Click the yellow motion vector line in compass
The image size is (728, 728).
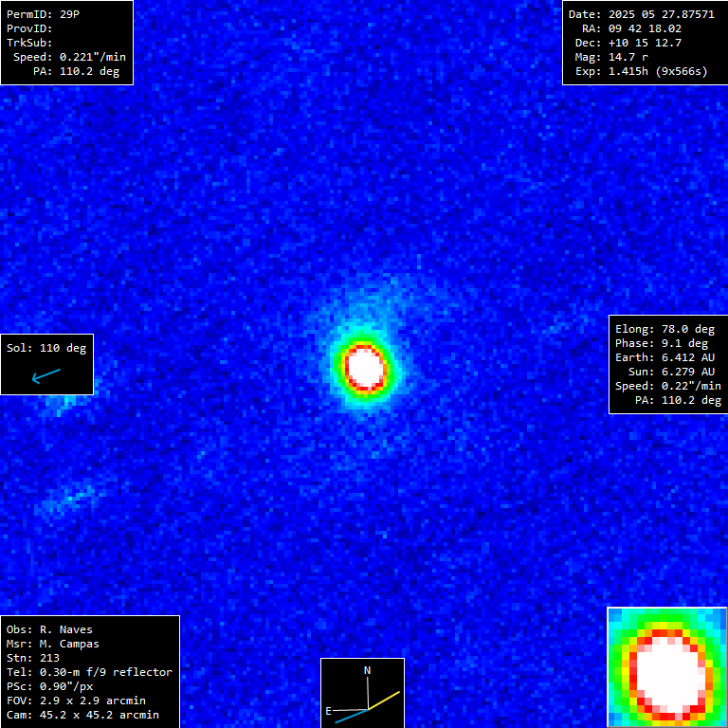pos(385,701)
